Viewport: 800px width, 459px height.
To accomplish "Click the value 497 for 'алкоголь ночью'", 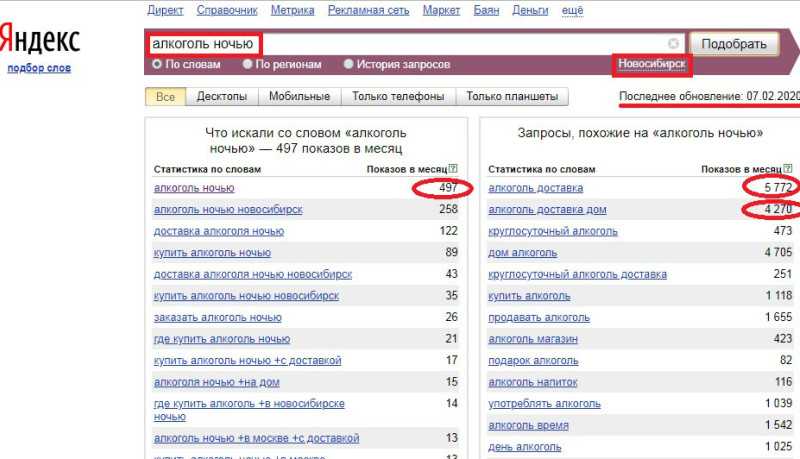I will [448, 188].
